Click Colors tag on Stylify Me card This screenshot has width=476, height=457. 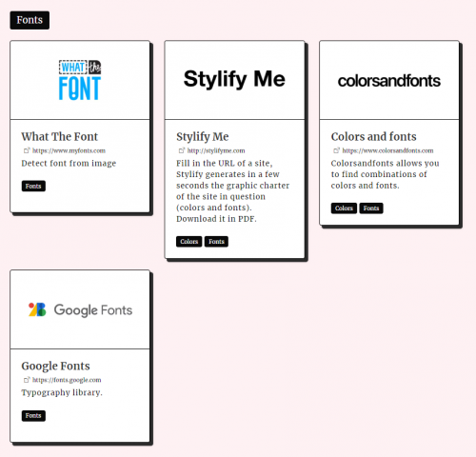point(188,242)
